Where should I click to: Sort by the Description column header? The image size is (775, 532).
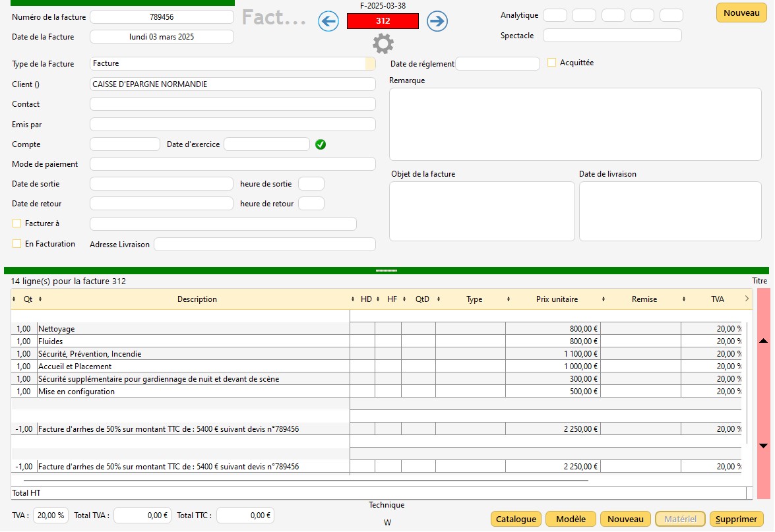[x=197, y=299]
